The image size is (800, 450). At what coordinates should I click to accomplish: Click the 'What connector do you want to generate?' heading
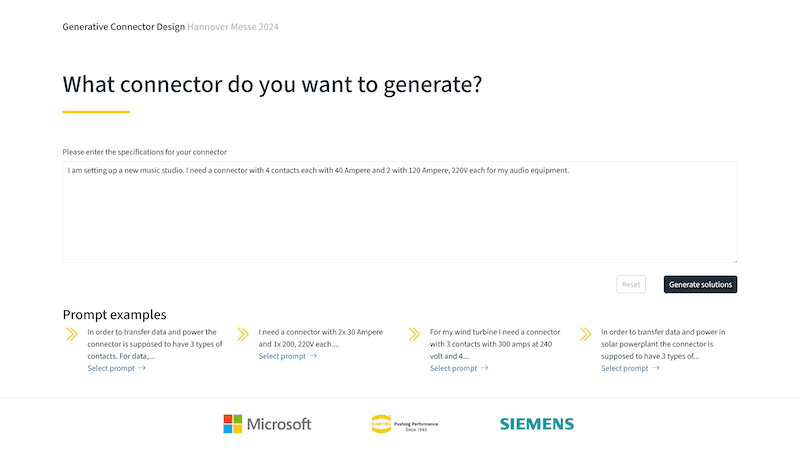[272, 84]
